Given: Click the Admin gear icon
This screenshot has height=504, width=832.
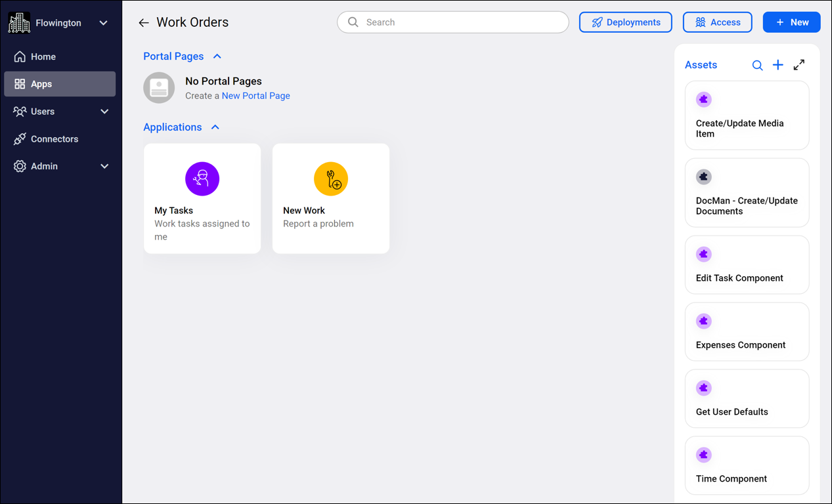Looking at the screenshot, I should [x=20, y=167].
